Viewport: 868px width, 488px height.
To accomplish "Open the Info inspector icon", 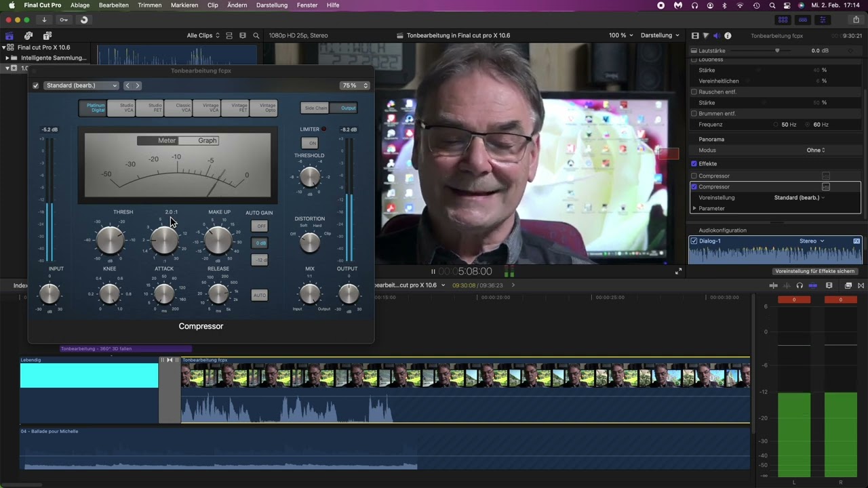I will 728,35.
